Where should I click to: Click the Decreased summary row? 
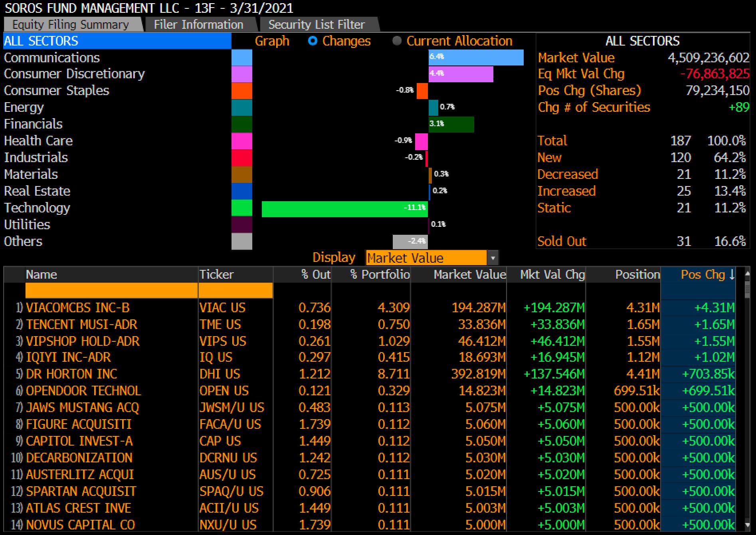[x=642, y=174]
